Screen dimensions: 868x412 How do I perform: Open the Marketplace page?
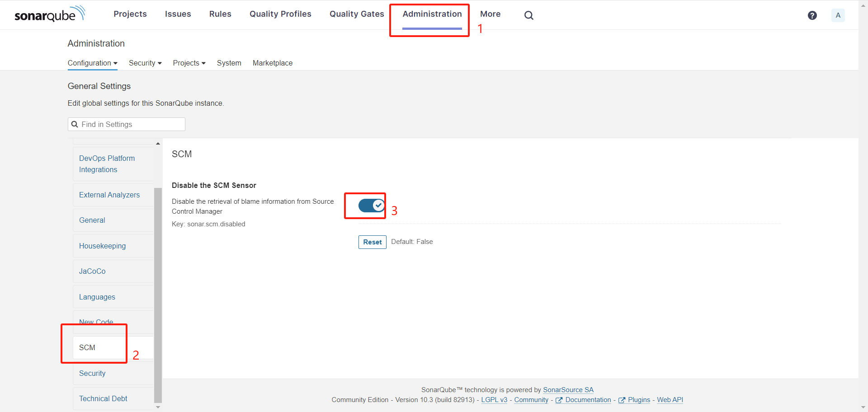273,63
